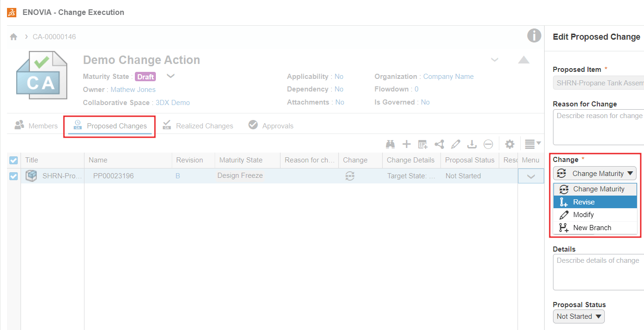
Task: Open the gear settings icon
Action: (x=510, y=144)
